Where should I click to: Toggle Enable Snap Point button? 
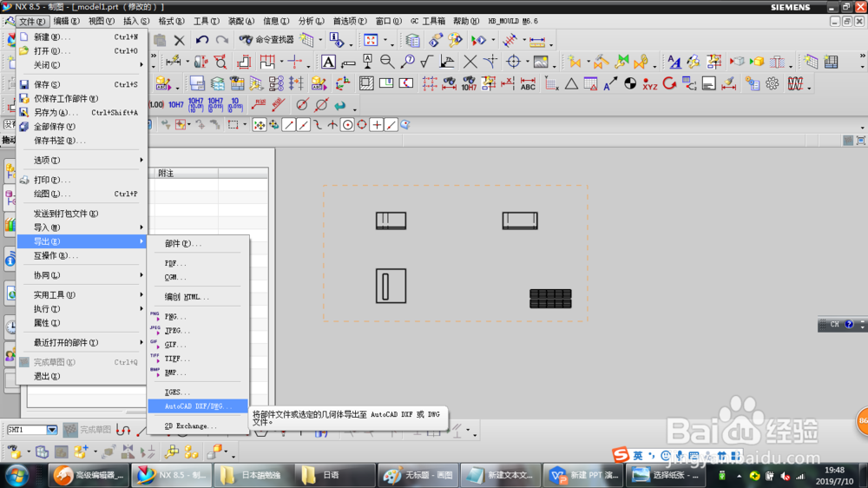[x=259, y=125]
